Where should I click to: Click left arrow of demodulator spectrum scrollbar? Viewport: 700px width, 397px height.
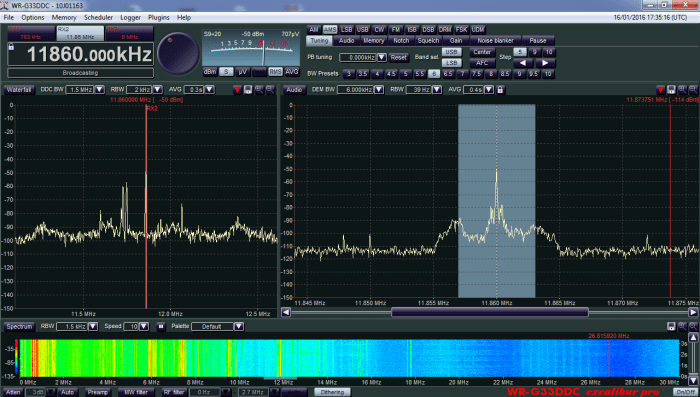[286, 312]
